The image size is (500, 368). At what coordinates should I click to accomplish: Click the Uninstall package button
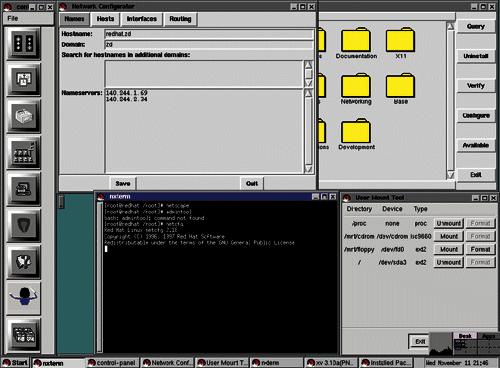tap(476, 56)
